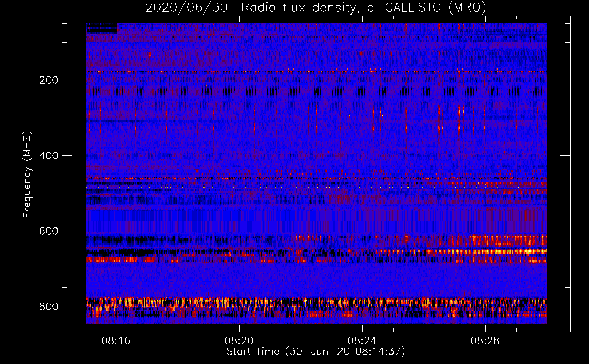This screenshot has height=364, width=589.
Task: Click the 800 frequency tick label
Action: (48, 306)
